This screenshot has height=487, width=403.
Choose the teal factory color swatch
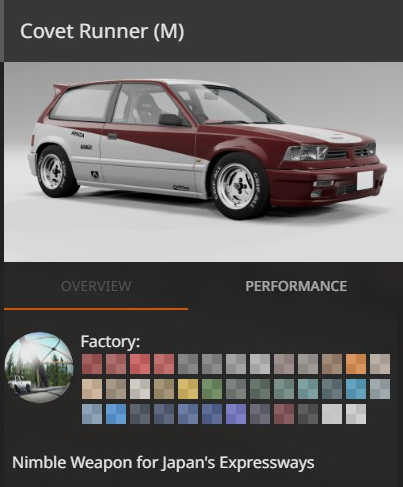[x=308, y=389]
